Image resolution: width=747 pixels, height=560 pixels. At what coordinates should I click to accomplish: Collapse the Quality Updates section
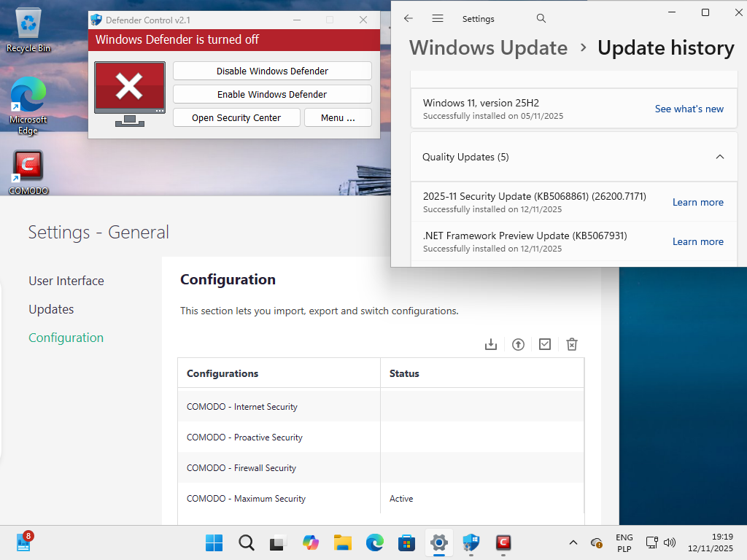pos(720,157)
